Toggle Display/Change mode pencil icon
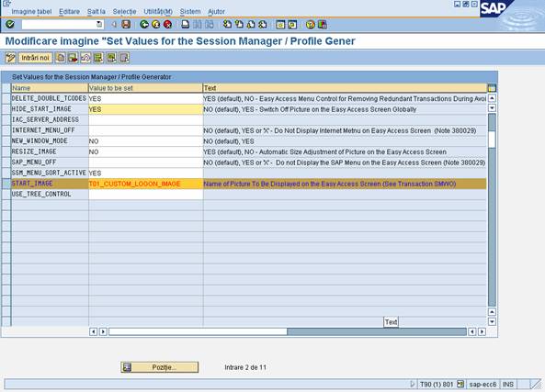The width and height of the screenshot is (545, 392). click(10, 58)
